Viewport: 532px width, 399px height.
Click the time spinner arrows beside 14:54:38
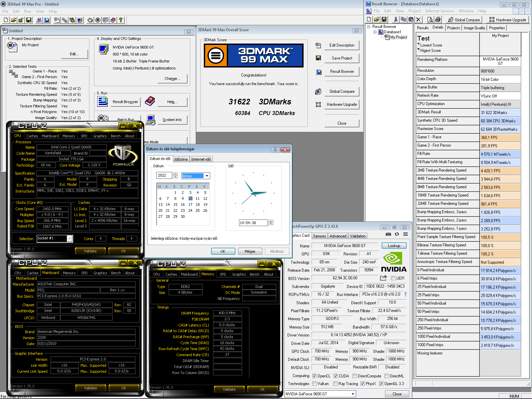[271, 222]
